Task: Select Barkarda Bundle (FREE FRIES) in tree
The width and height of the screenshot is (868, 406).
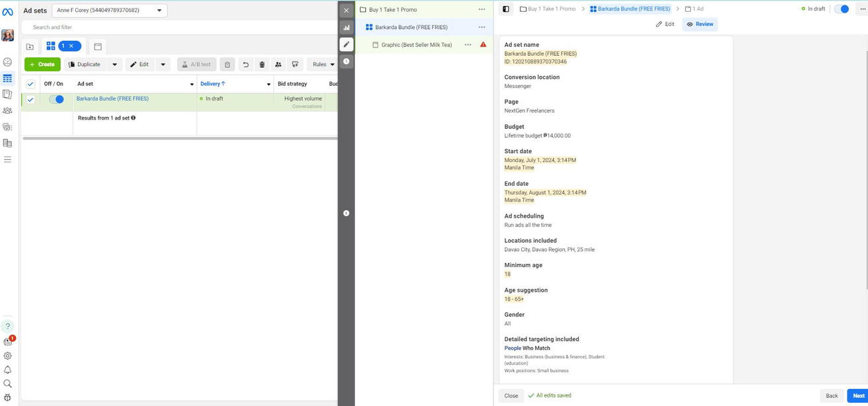Action: pyautogui.click(x=411, y=27)
